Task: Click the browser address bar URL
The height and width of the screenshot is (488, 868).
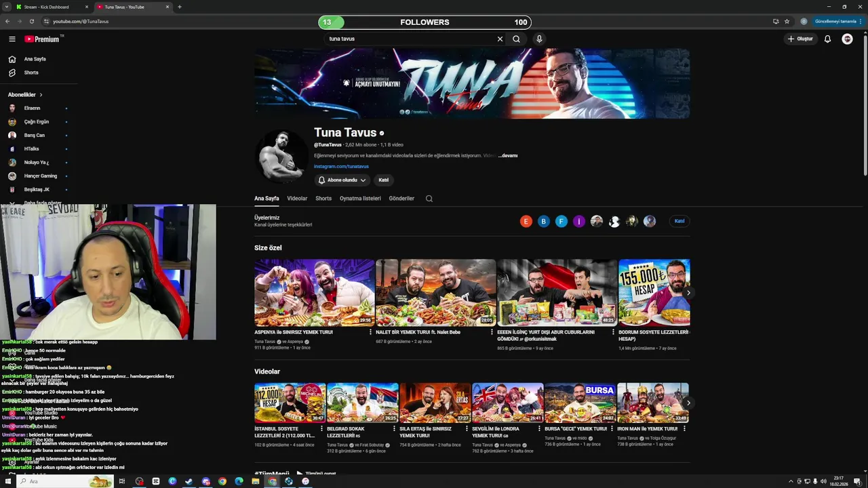Action: tap(81, 21)
